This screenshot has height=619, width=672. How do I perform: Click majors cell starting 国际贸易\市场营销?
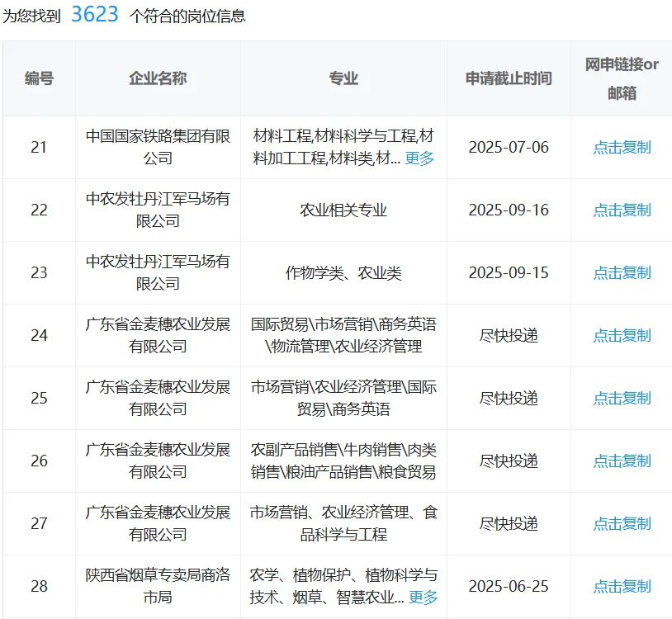point(343,335)
